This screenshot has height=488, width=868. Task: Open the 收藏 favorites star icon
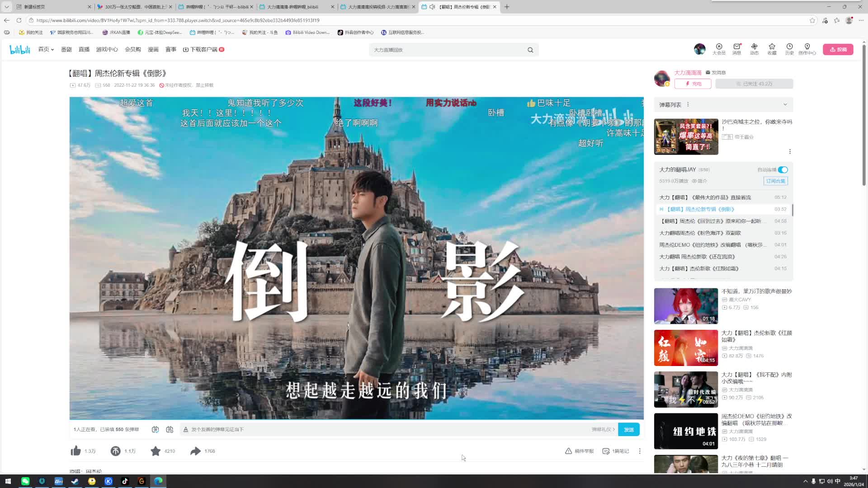click(x=772, y=49)
